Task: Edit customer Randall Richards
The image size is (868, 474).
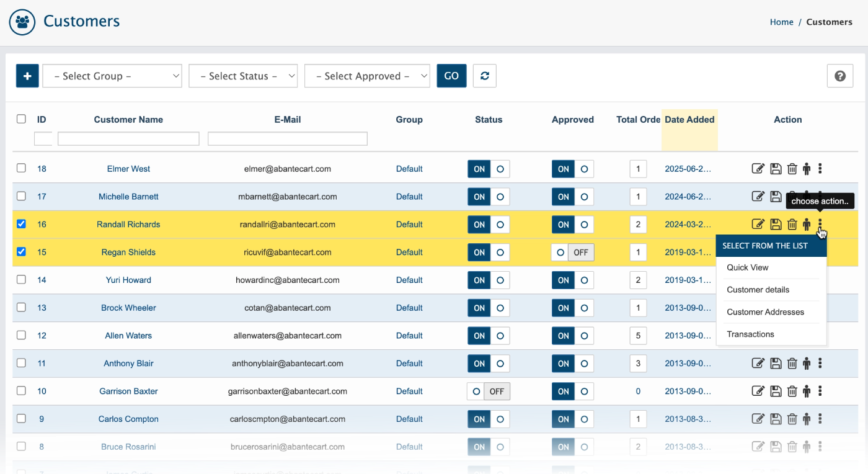Action: (x=758, y=225)
